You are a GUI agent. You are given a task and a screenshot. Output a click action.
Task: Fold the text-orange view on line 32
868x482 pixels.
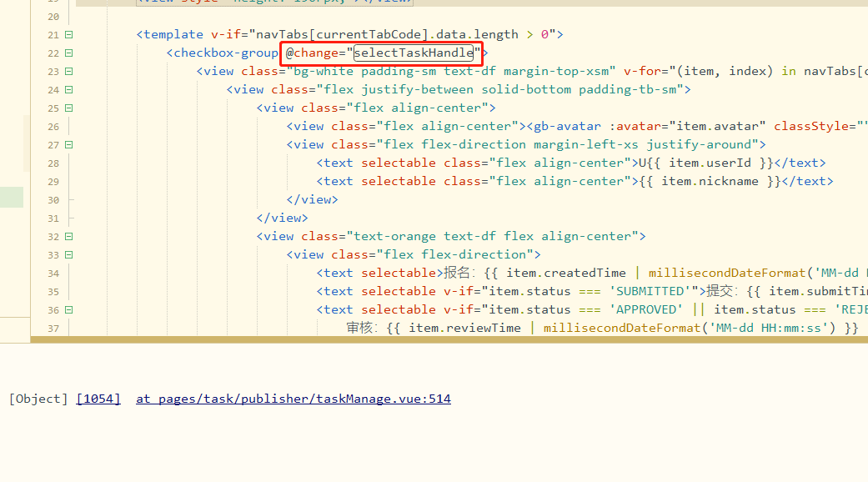click(68, 237)
